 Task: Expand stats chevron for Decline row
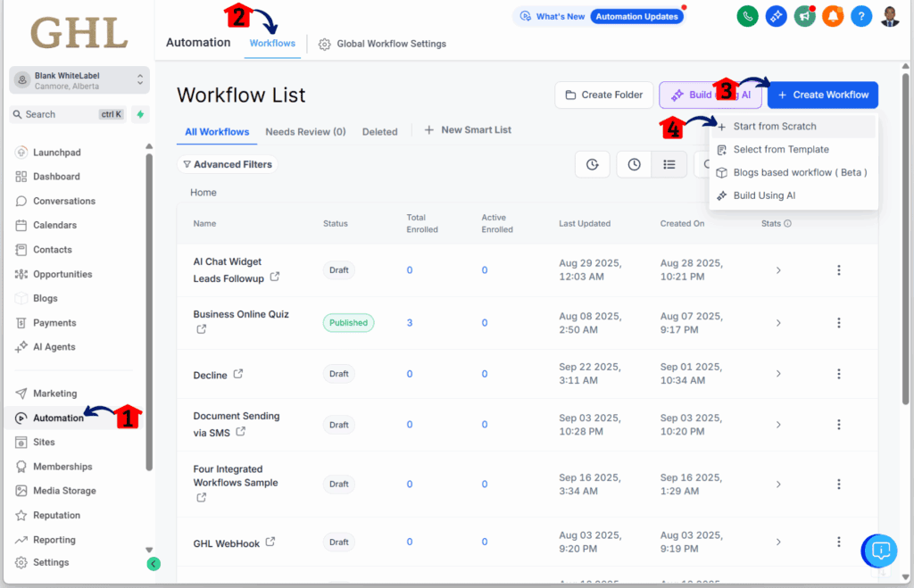[x=778, y=374]
